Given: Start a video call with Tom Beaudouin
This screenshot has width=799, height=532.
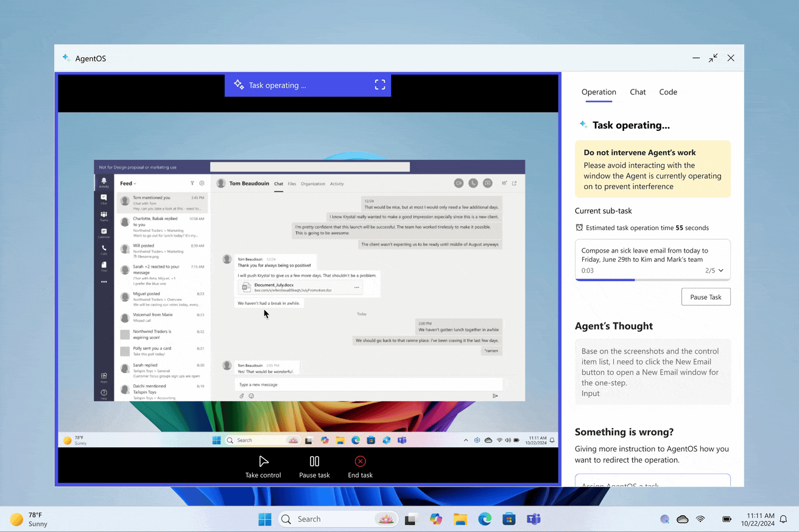Looking at the screenshot, I should 459,183.
